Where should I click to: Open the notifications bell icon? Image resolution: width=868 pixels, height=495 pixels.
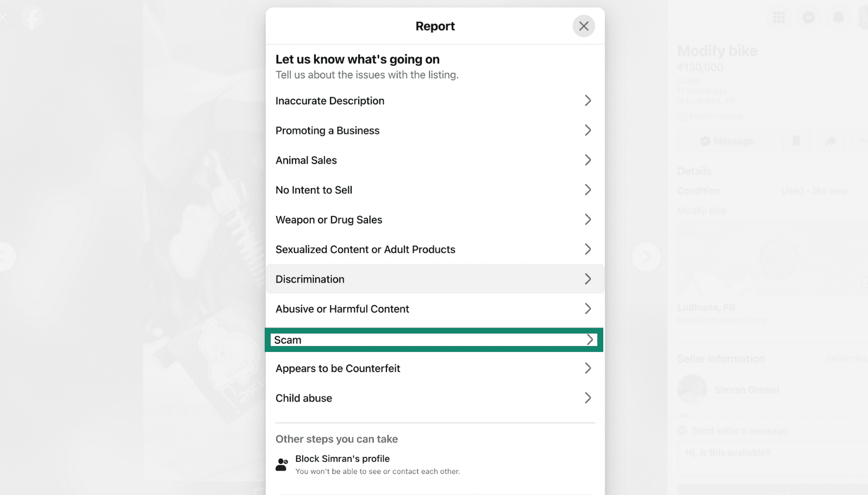(x=838, y=17)
